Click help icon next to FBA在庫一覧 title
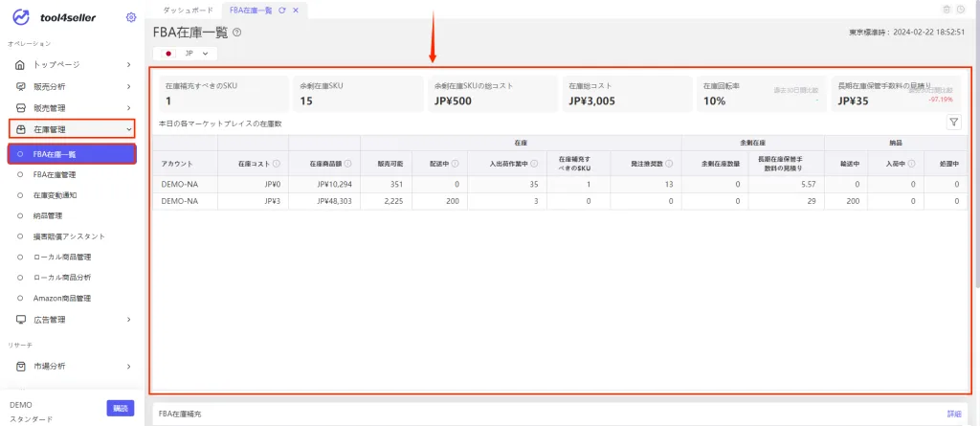 point(237,33)
